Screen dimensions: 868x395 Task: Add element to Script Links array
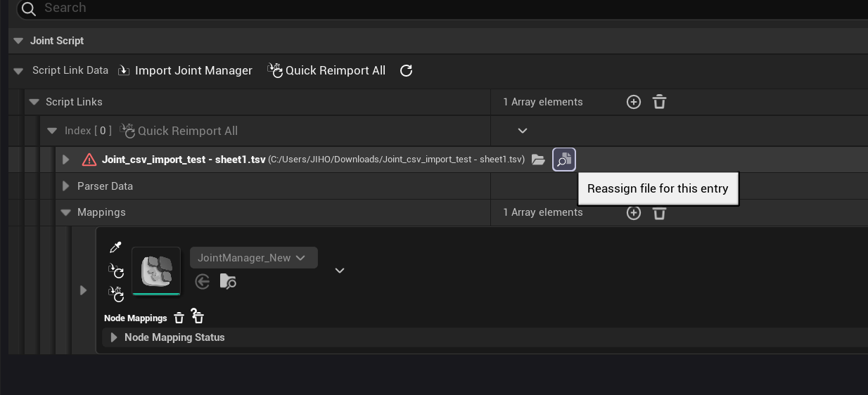[633, 102]
